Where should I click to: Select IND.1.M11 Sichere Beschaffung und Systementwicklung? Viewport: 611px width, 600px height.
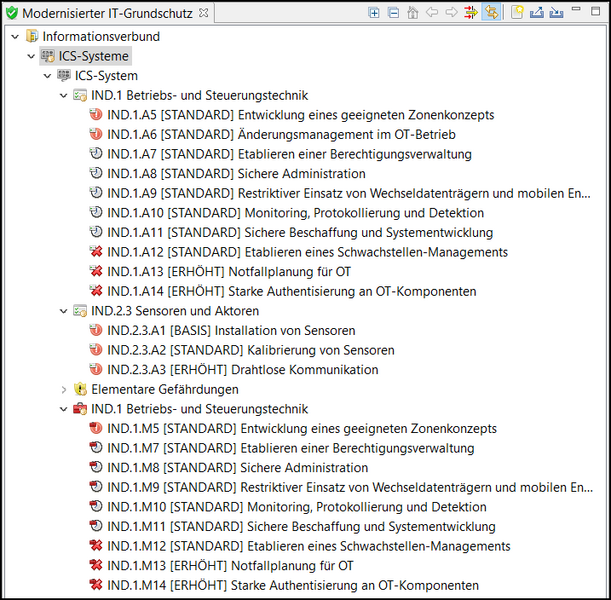(302, 527)
